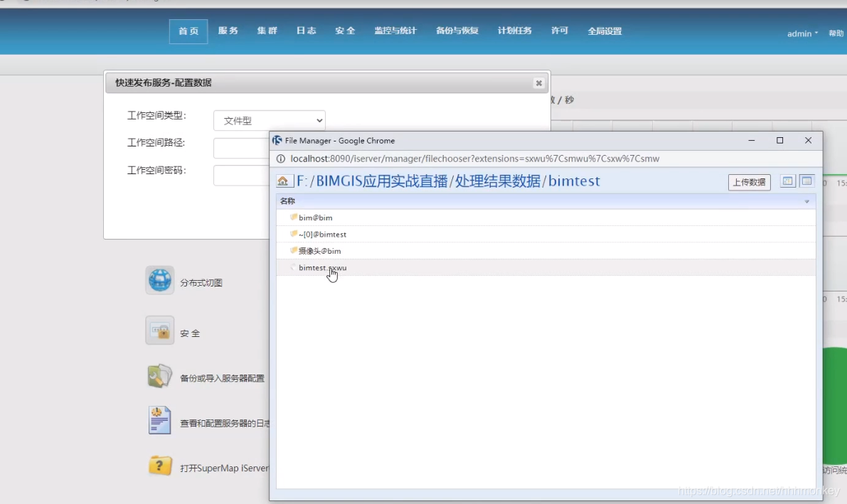Expand the admin user dropdown
This screenshot has height=504, width=847.
coord(802,33)
